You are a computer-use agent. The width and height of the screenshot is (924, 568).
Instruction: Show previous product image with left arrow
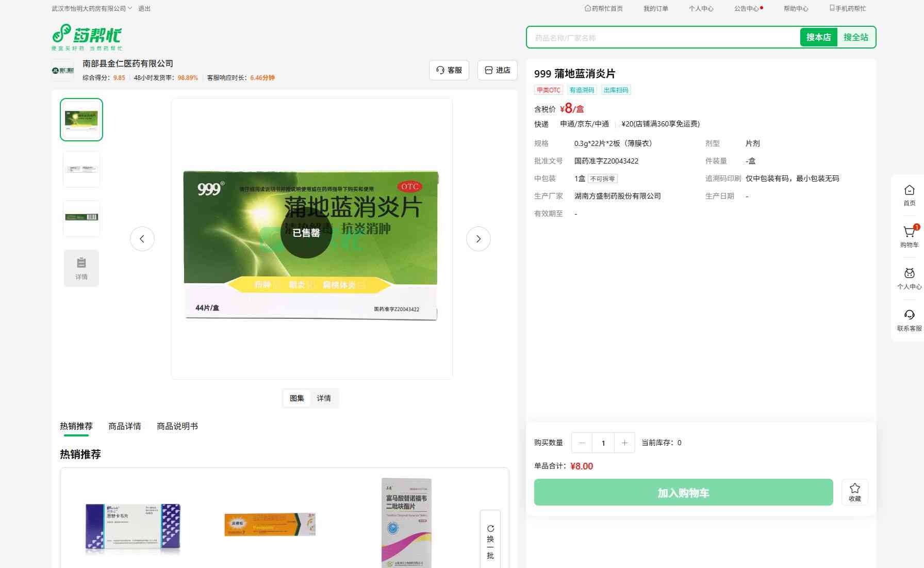coord(142,239)
